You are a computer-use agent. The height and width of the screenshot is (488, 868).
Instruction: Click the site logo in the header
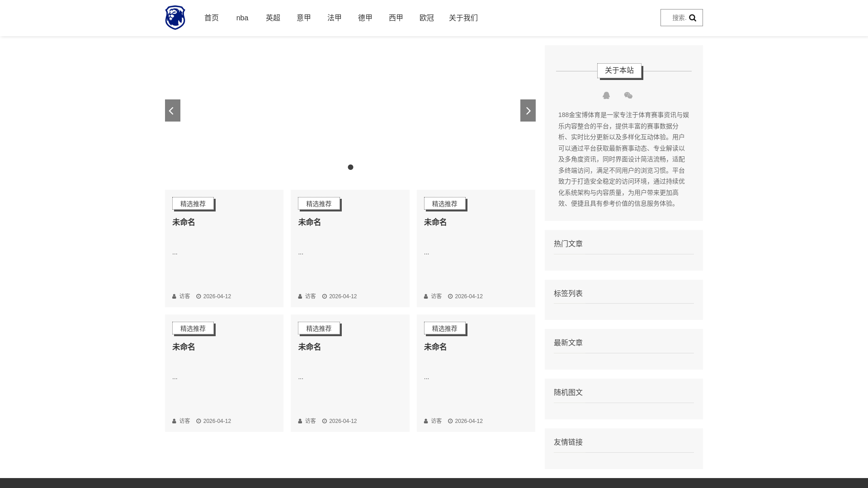175,18
